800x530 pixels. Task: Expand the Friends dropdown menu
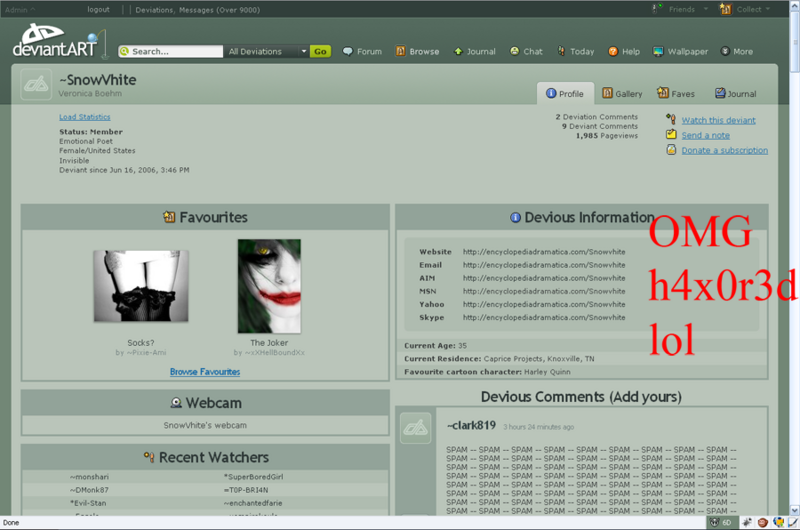pyautogui.click(x=686, y=9)
